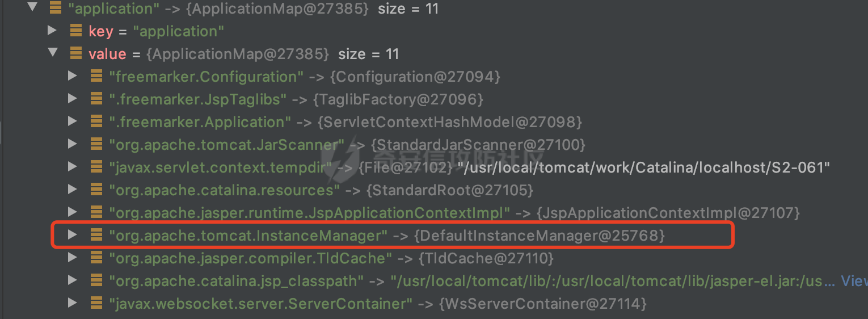The image size is (868, 319).
Task: Expand the javax.websocket.server.ServerContainer arrow
Action: pyautogui.click(x=72, y=303)
